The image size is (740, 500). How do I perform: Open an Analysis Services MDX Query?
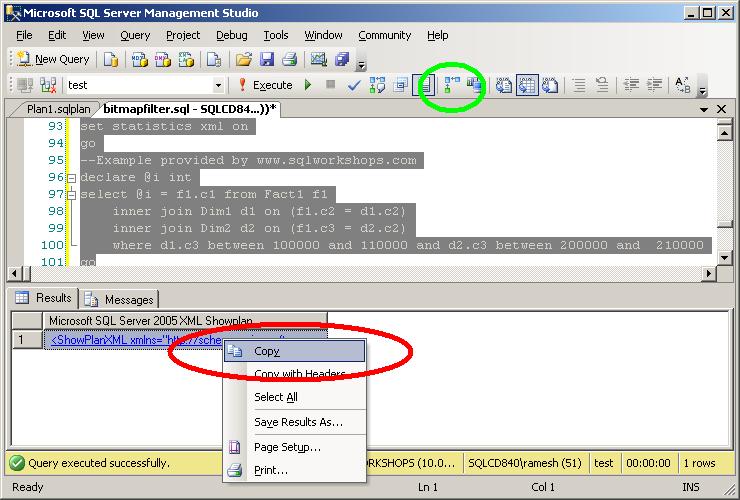pyautogui.click(x=140, y=59)
